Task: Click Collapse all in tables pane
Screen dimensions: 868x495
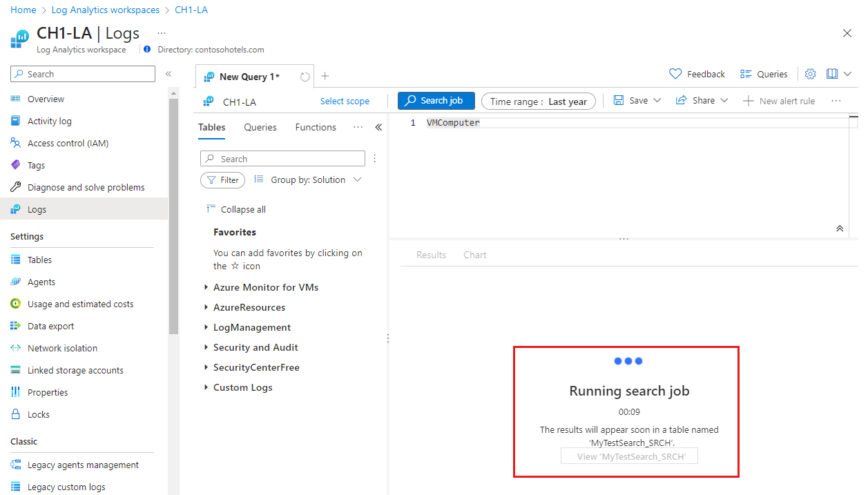Action: [236, 209]
